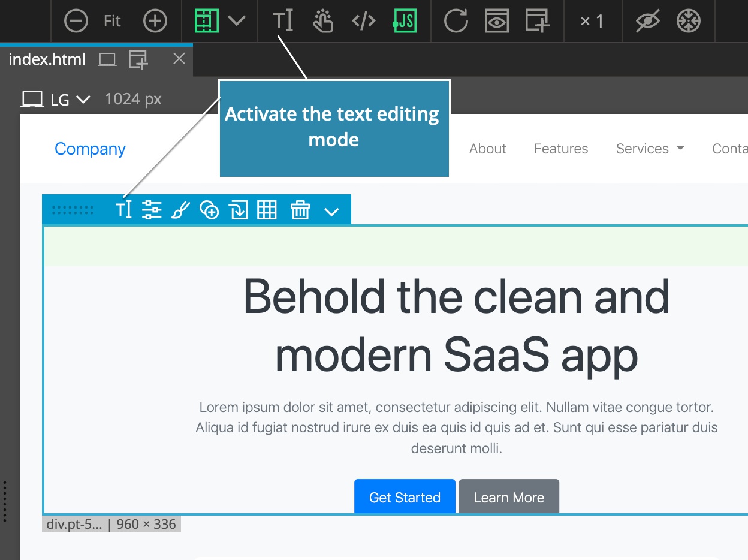748x560 pixels.
Task: Open dropdown next to layout icon
Action: click(x=237, y=21)
